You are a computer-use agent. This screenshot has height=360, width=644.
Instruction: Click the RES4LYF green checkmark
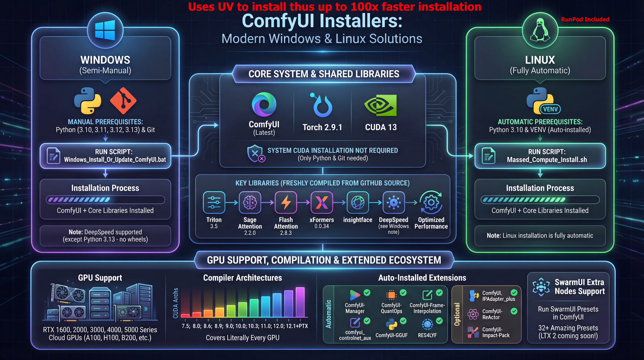439,321
